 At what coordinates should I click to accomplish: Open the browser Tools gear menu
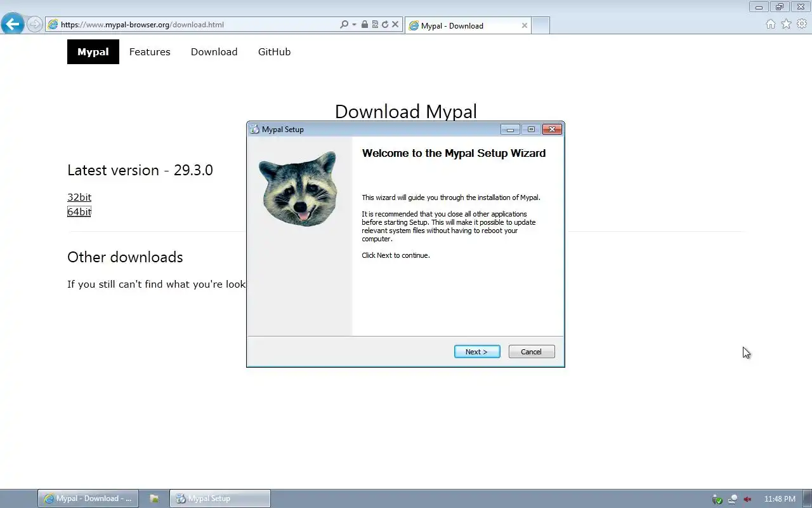coord(802,24)
